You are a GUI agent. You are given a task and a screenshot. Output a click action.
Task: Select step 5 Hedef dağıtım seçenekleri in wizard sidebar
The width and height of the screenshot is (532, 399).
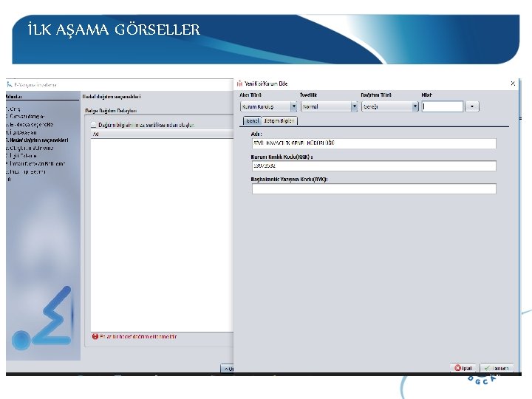coord(37,140)
